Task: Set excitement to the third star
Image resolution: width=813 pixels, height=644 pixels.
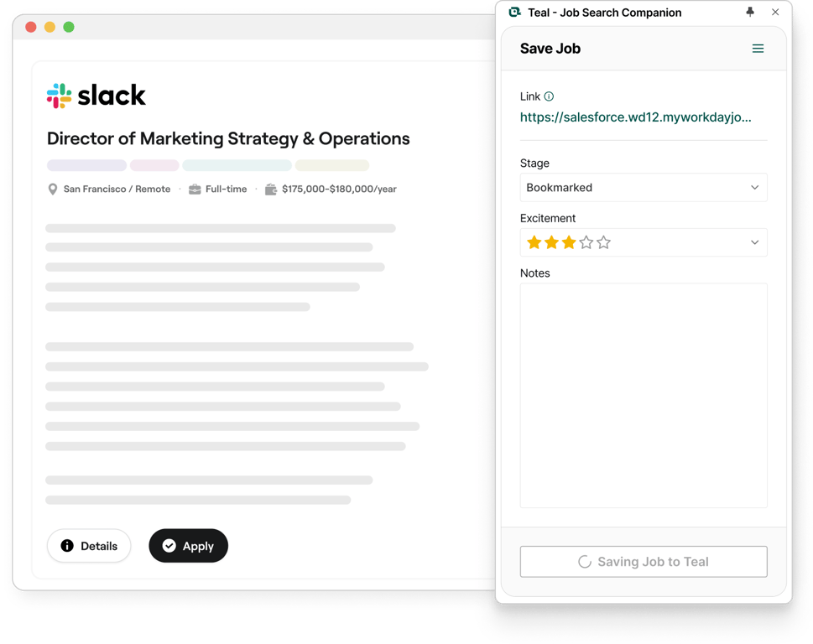Action: [x=569, y=242]
